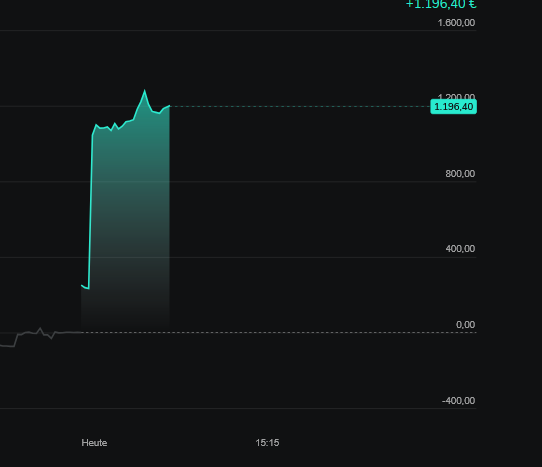
Task: Click the dashed zero baseline right of chart
Action: pos(278,333)
